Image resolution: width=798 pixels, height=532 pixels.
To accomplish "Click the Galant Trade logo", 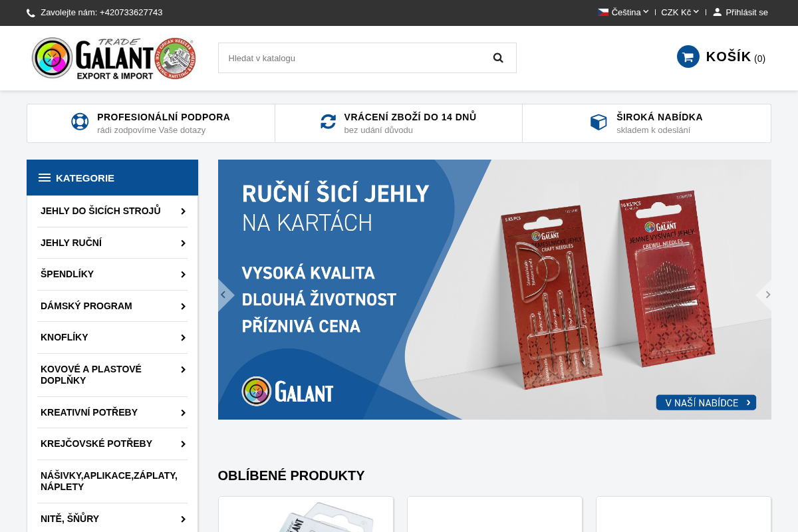I will 114,59.
